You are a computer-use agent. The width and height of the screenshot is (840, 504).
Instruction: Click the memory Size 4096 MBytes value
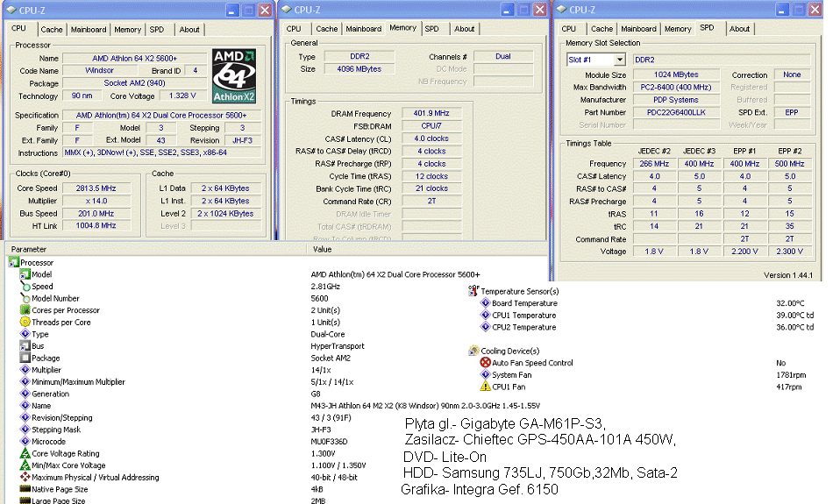[x=359, y=68]
